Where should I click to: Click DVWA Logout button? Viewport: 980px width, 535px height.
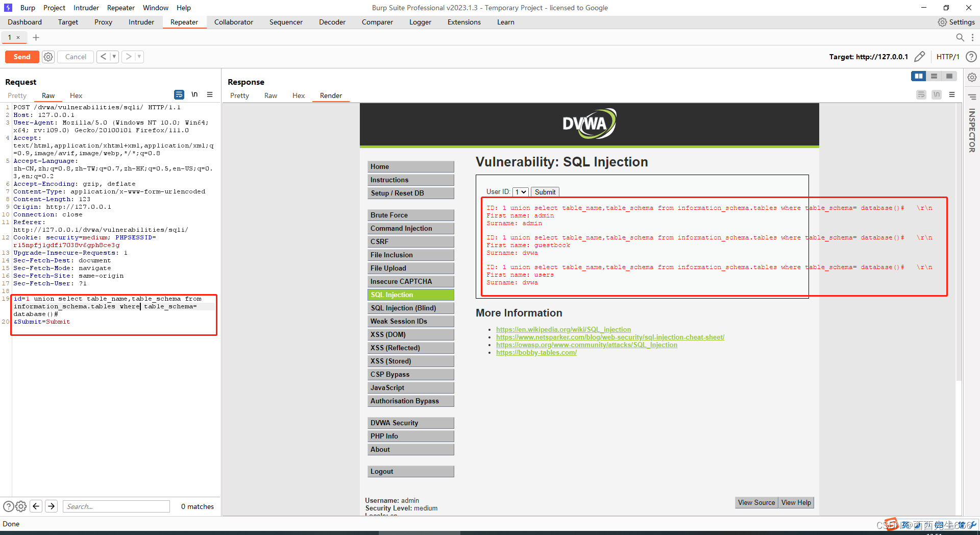[x=410, y=471]
